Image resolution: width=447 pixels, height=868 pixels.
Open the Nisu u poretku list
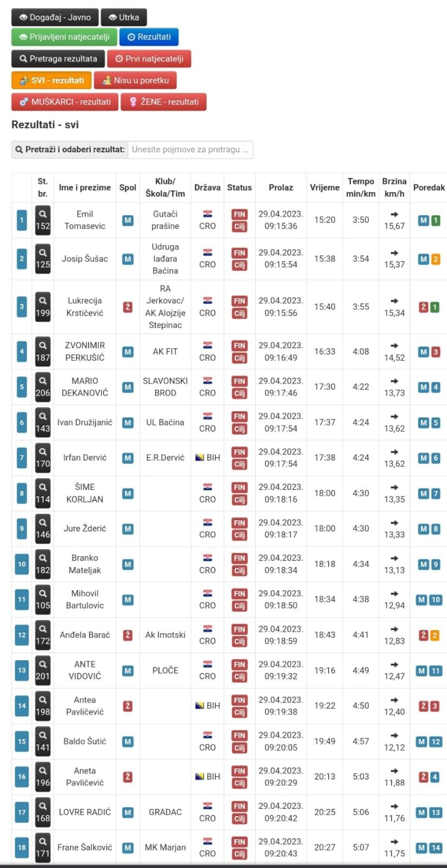135,80
